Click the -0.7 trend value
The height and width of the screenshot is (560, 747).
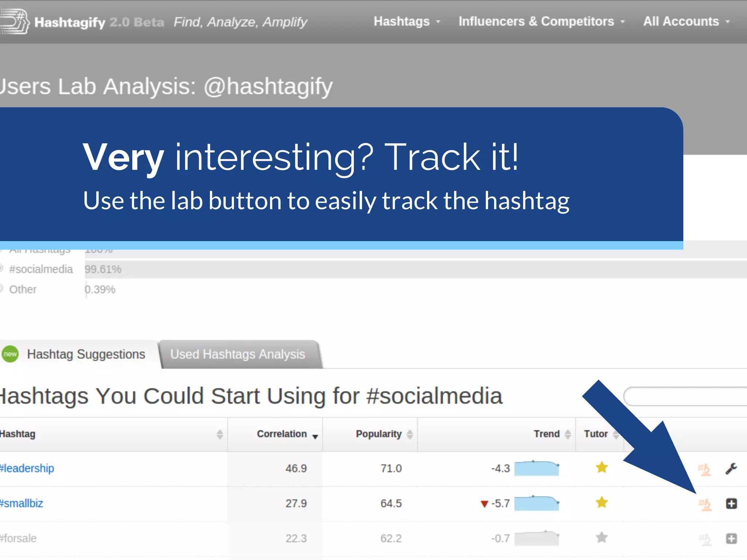pyautogui.click(x=500, y=538)
